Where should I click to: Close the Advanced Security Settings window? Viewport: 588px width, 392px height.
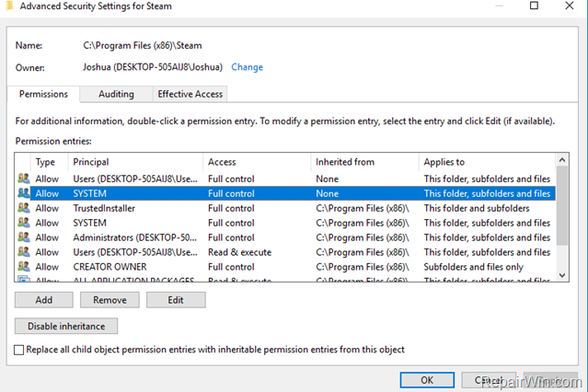570,6
